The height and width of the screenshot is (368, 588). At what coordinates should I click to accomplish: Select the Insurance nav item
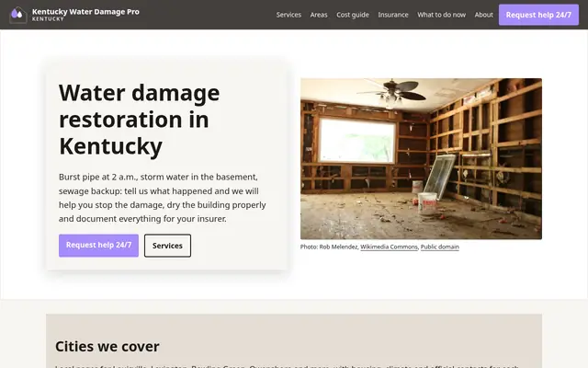(393, 15)
